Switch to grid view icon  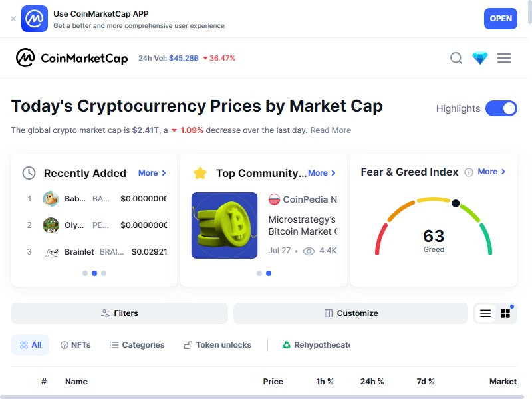pos(505,313)
